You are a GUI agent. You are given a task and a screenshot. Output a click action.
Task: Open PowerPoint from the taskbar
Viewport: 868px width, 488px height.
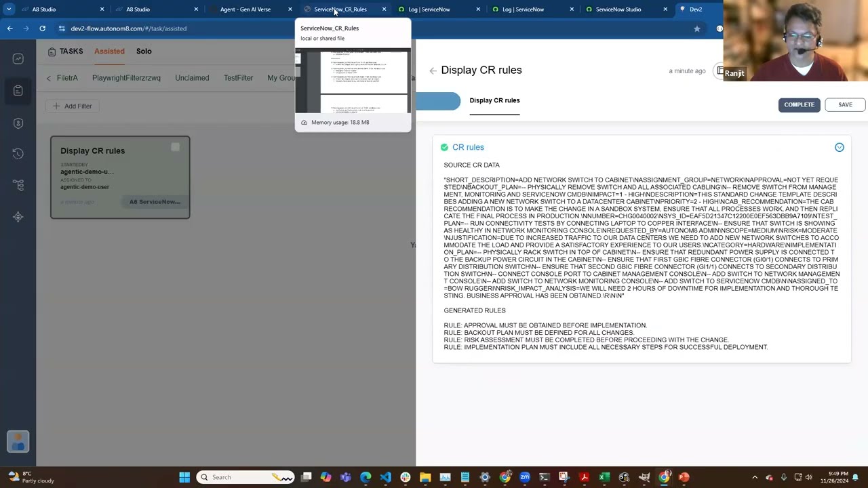(x=684, y=477)
